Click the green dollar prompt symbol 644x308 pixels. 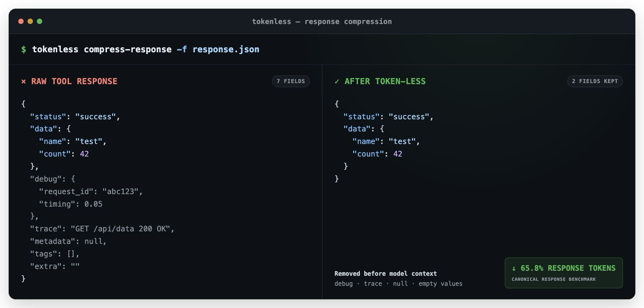point(24,49)
